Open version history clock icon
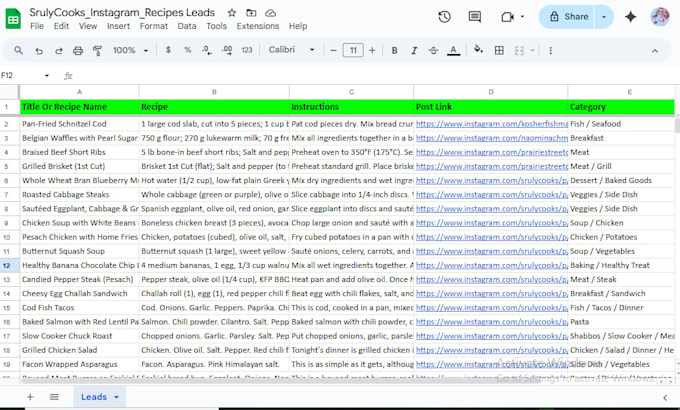680x410 pixels. (445, 17)
